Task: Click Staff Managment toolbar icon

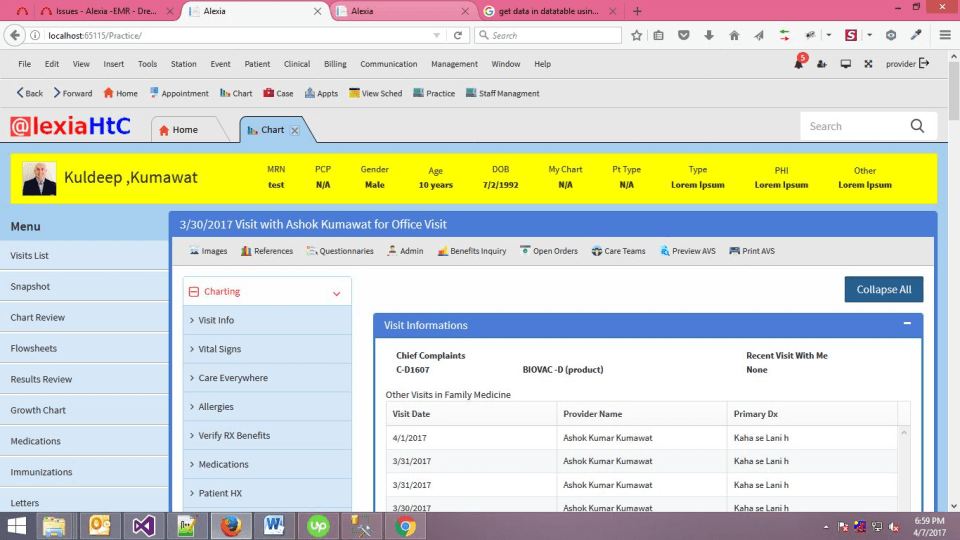Action: click(471, 93)
